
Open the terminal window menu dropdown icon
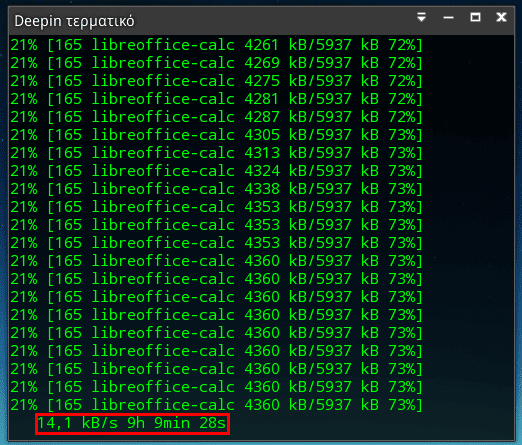(x=422, y=17)
